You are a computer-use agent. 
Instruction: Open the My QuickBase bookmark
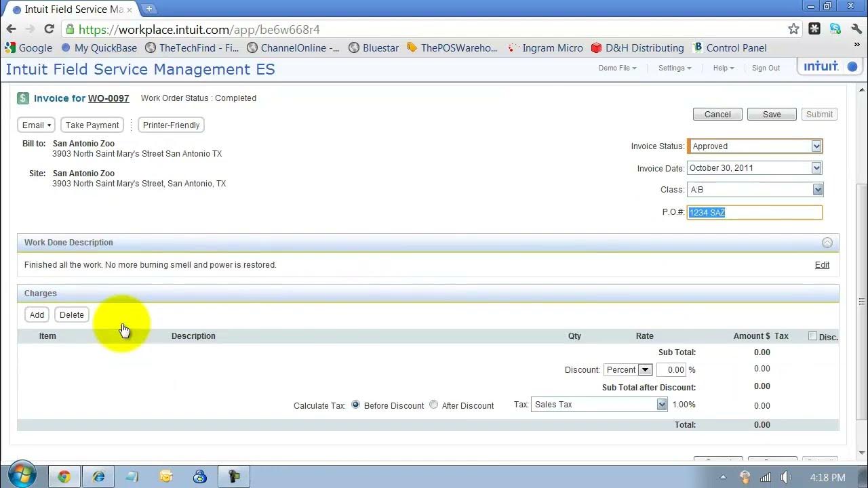click(99, 48)
